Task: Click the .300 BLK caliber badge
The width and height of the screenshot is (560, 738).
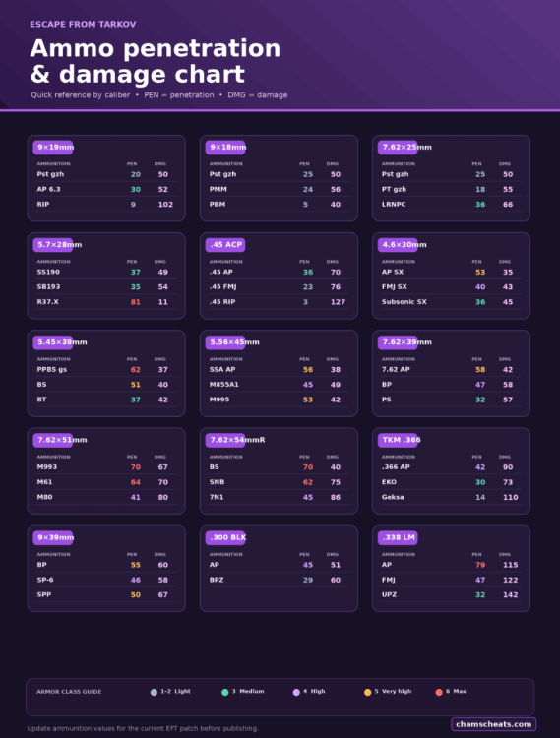Action: click(x=225, y=537)
